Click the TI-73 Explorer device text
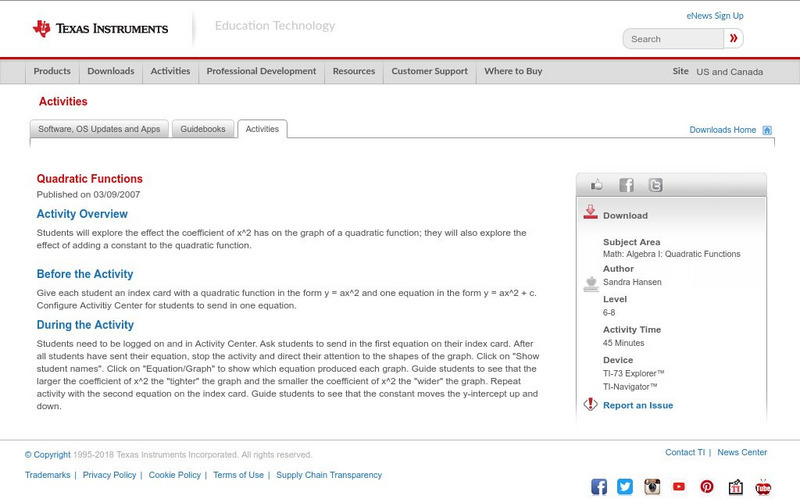The width and height of the screenshot is (800, 499). tap(634, 373)
